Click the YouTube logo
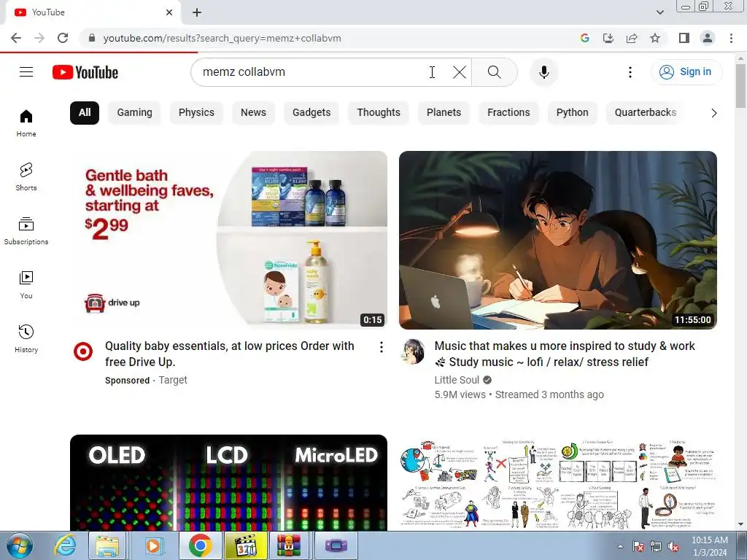 coord(85,72)
